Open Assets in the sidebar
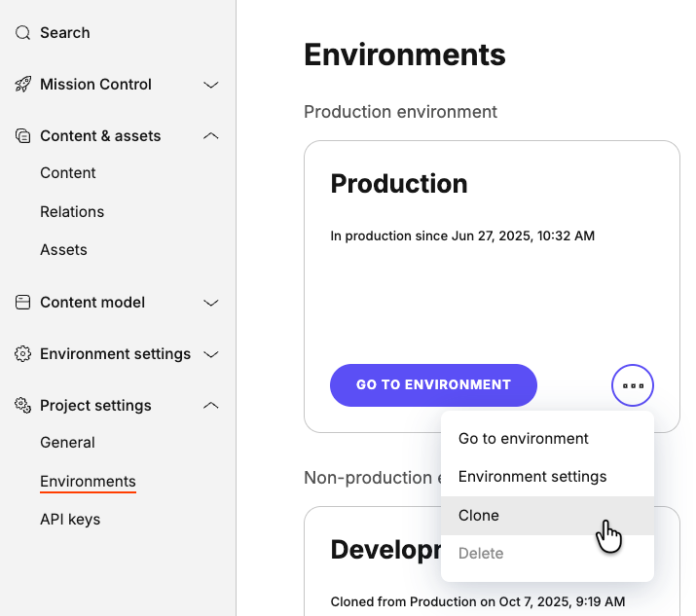Viewport: 696px width, 616px height. tap(63, 250)
